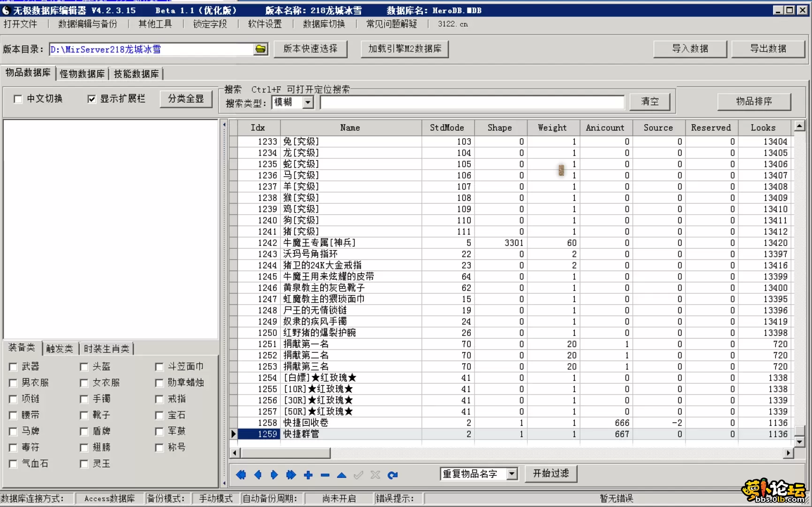Screen dimensions: 812x507
Task: Open the 其他工具 menu
Action: pyautogui.click(x=155, y=24)
